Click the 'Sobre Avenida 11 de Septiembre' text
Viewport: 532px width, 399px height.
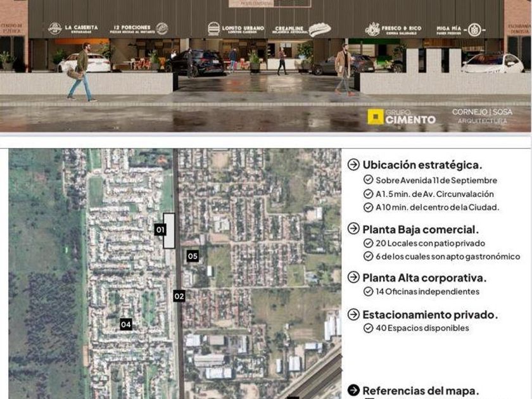point(436,180)
